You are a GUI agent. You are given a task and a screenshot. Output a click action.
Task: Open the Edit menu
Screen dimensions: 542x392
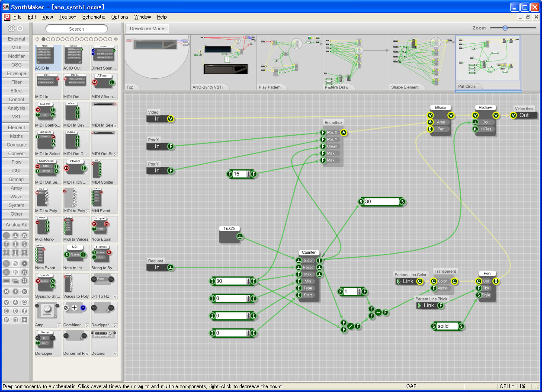[32, 17]
